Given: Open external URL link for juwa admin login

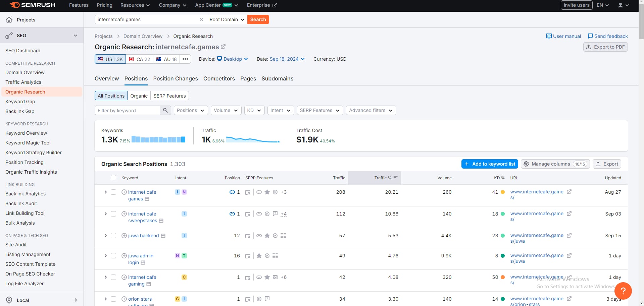Looking at the screenshot, I should tap(569, 256).
